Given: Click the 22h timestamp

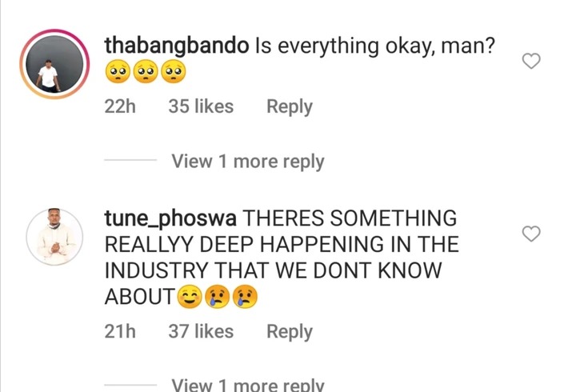Looking at the screenshot, I should click(x=120, y=106).
